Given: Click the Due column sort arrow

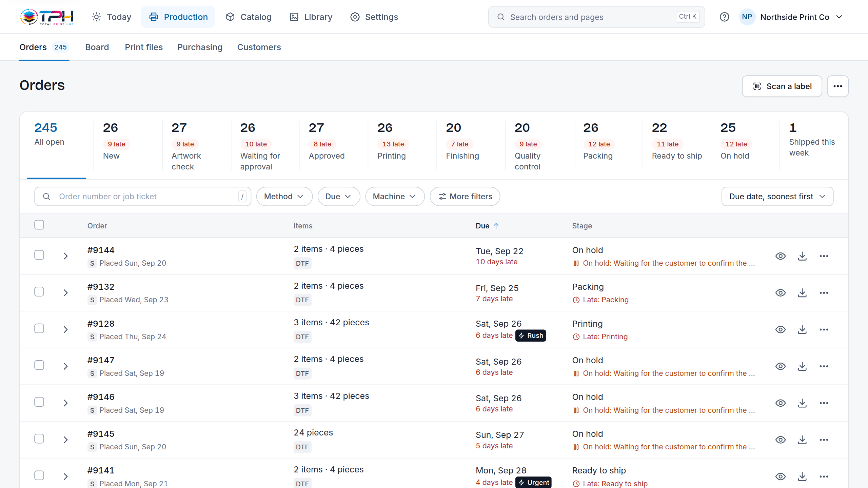Looking at the screenshot, I should 496,226.
